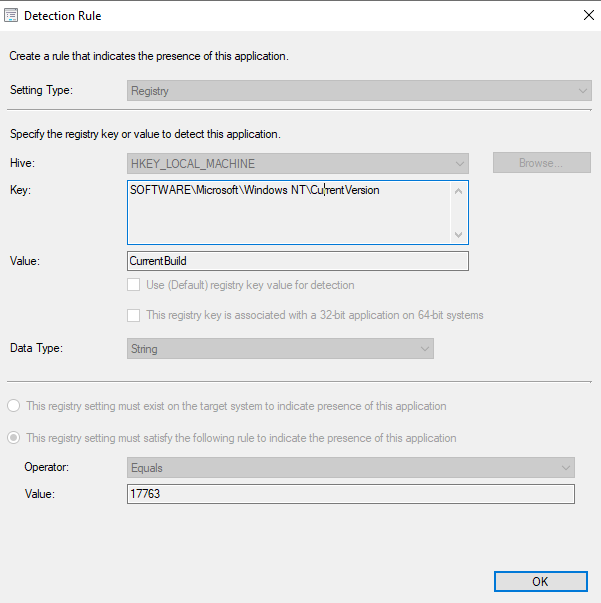The image size is (601, 603).
Task: Click the Value field containing CurrentBuild
Action: pos(298,261)
